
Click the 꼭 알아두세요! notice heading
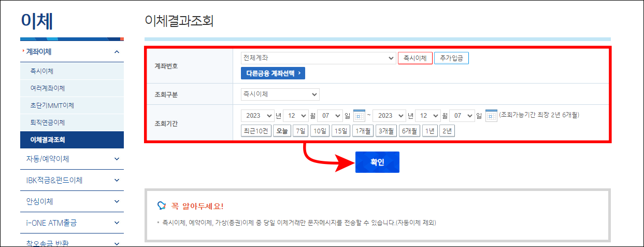(x=197, y=206)
